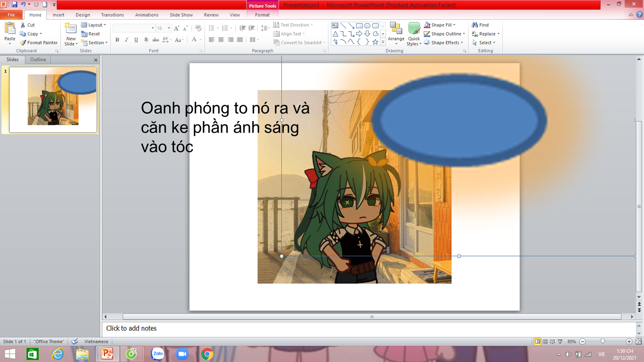
Task: Click the New Slide icon
Action: tap(71, 29)
